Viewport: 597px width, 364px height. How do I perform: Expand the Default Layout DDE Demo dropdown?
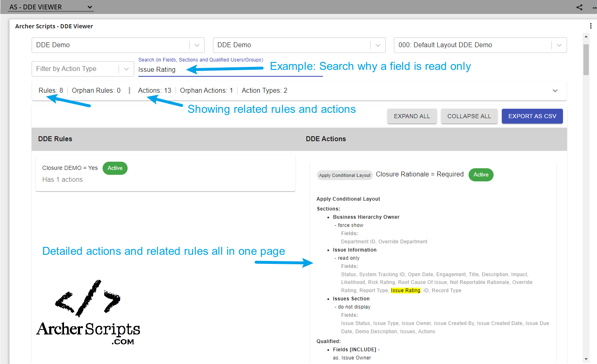coord(559,45)
